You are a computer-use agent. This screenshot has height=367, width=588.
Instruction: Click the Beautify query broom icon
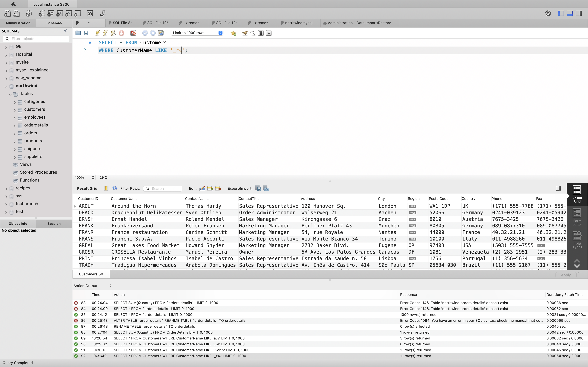(245, 33)
